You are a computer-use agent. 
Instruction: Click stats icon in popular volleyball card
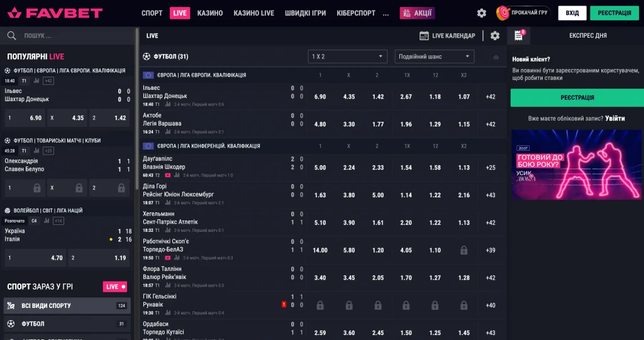click(x=47, y=221)
